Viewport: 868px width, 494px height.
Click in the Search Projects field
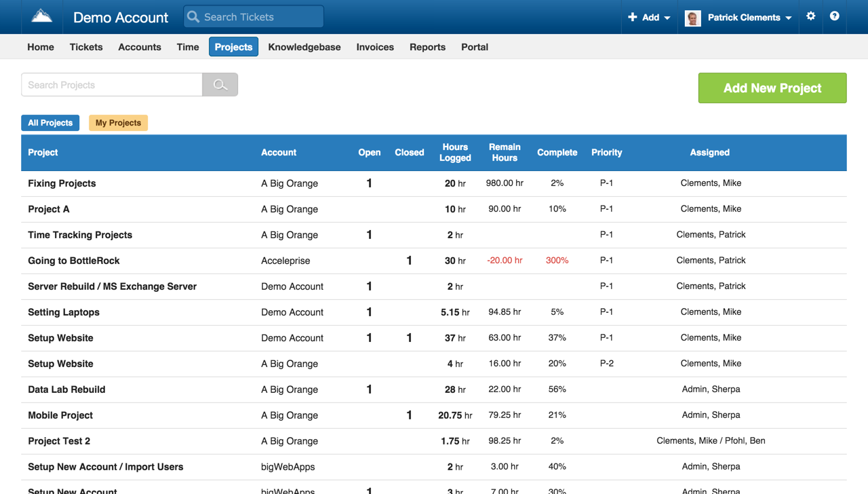(x=112, y=85)
